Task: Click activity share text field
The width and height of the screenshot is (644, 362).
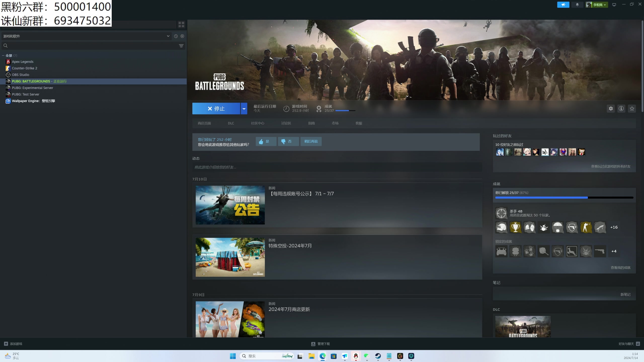Action: click(x=337, y=167)
